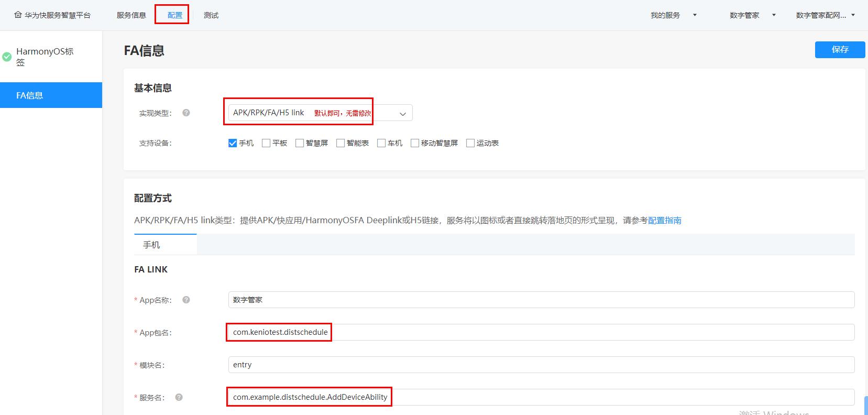Image resolution: width=868 pixels, height=415 pixels.
Task: Check the 移动智慧屏 checkbox
Action: click(415, 143)
